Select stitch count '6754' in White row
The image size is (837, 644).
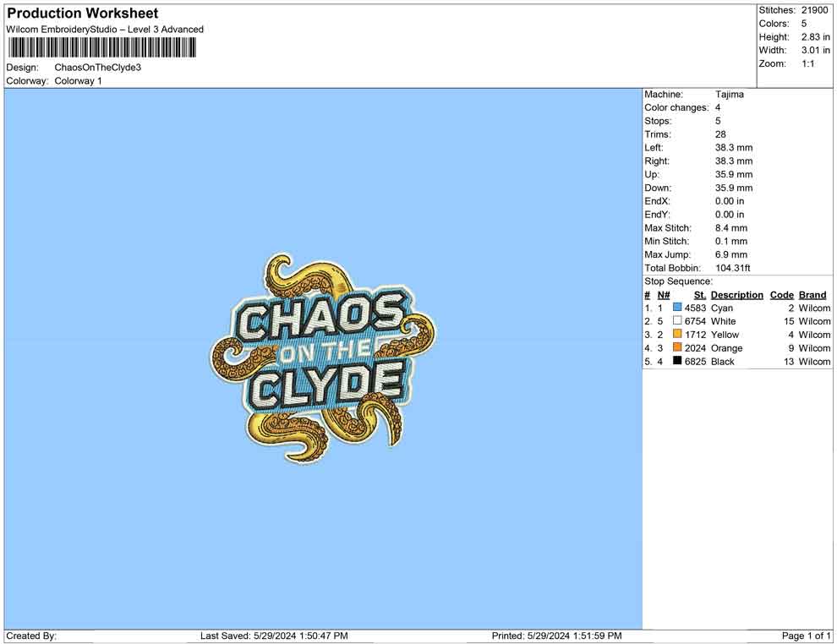click(x=696, y=321)
